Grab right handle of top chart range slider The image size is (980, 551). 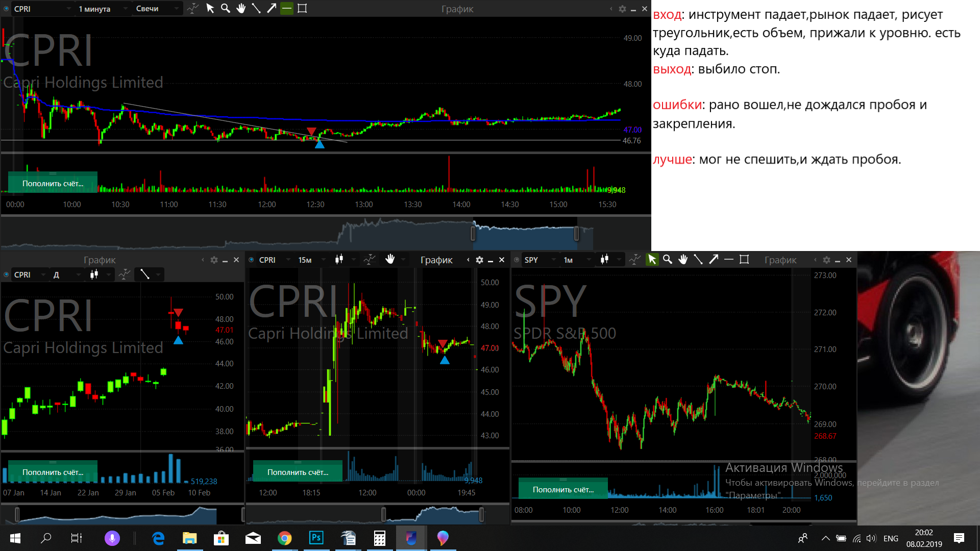[x=576, y=234]
